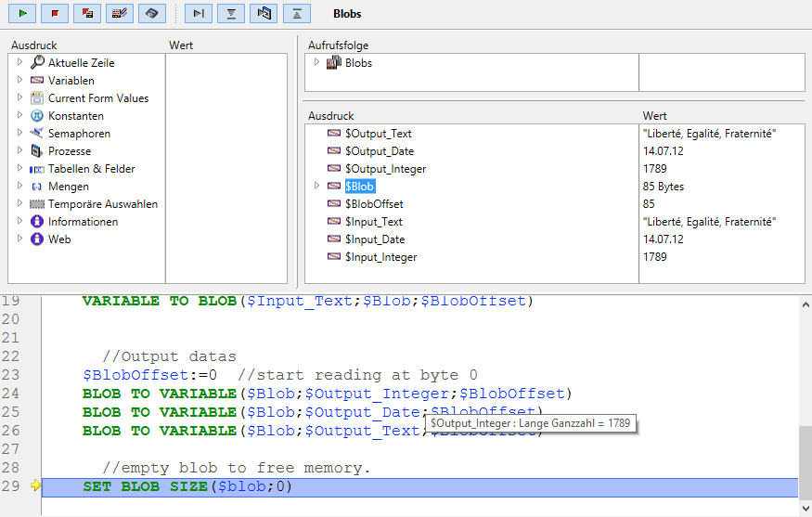Select Semaphoren in the expression list
This screenshot has height=517, width=812.
click(79, 134)
